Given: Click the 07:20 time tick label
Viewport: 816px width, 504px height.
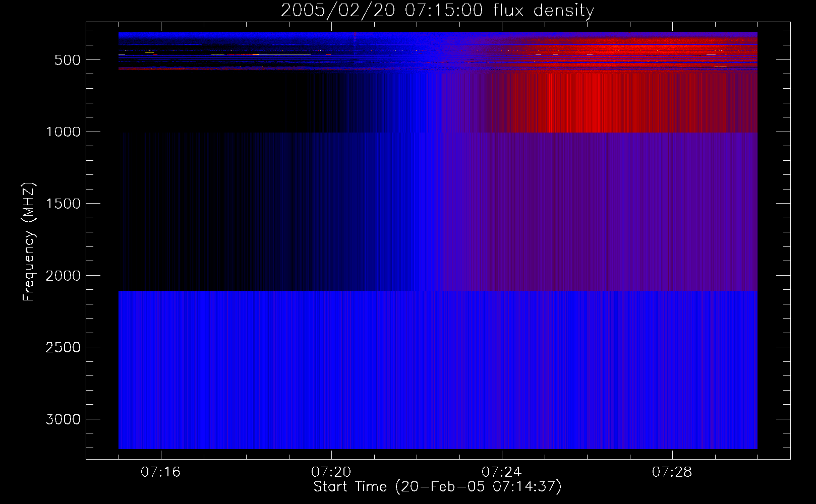Looking at the screenshot, I should (331, 472).
